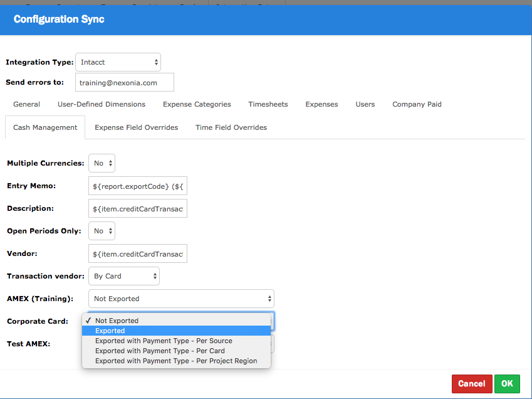
Task: Expand the Open Periods Only dropdown
Action: pos(102,231)
